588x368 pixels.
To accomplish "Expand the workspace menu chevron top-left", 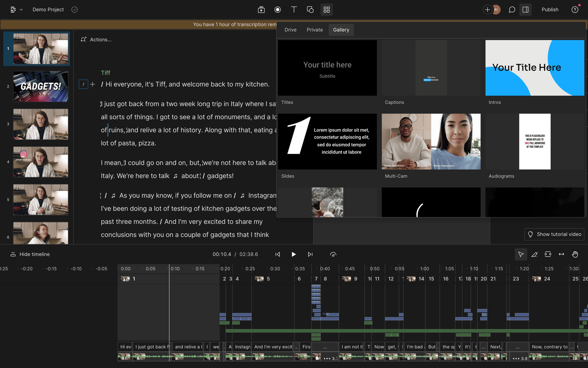I will click(21, 9).
